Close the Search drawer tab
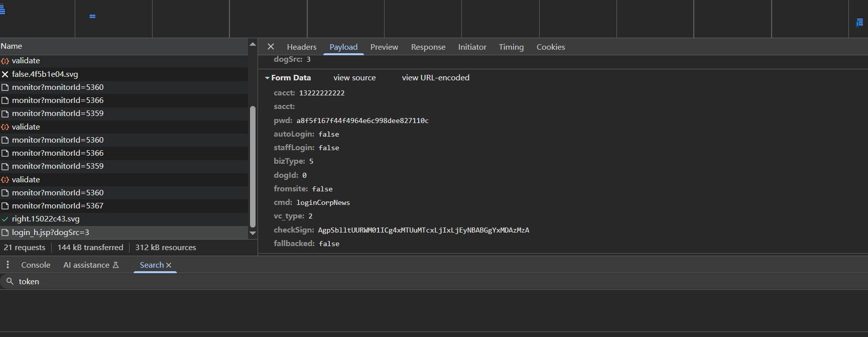The height and width of the screenshot is (337, 868). pos(169,265)
